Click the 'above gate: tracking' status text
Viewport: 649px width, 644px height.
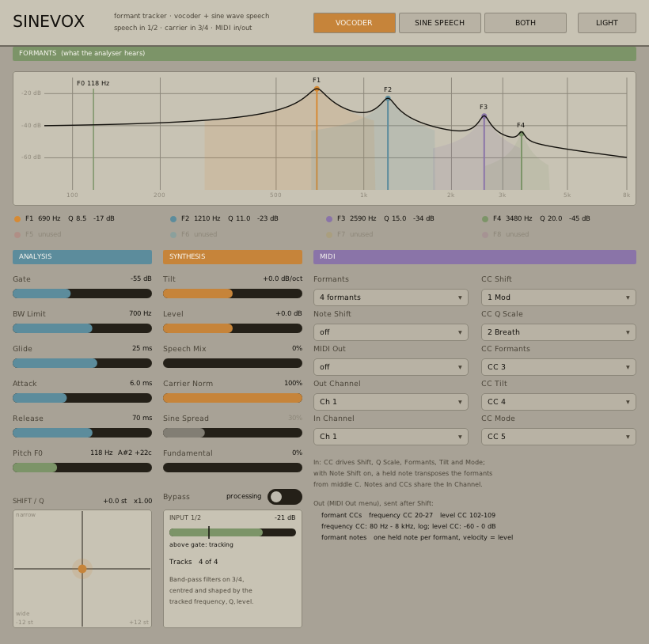click(201, 545)
